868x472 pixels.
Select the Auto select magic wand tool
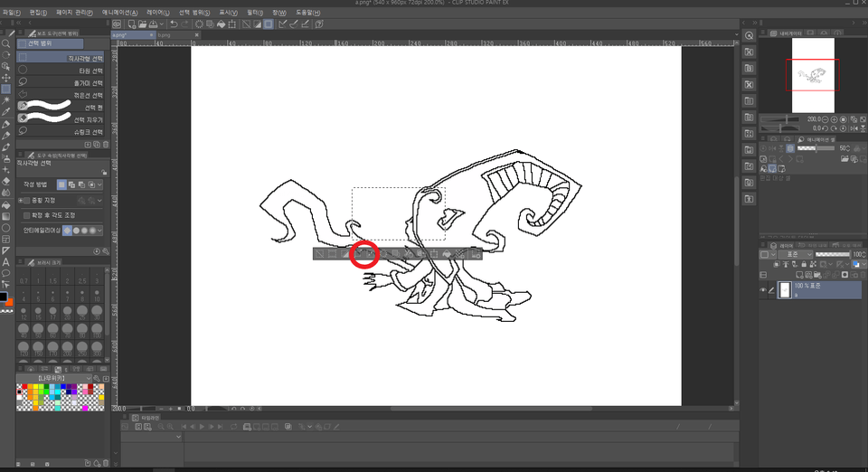click(6, 100)
